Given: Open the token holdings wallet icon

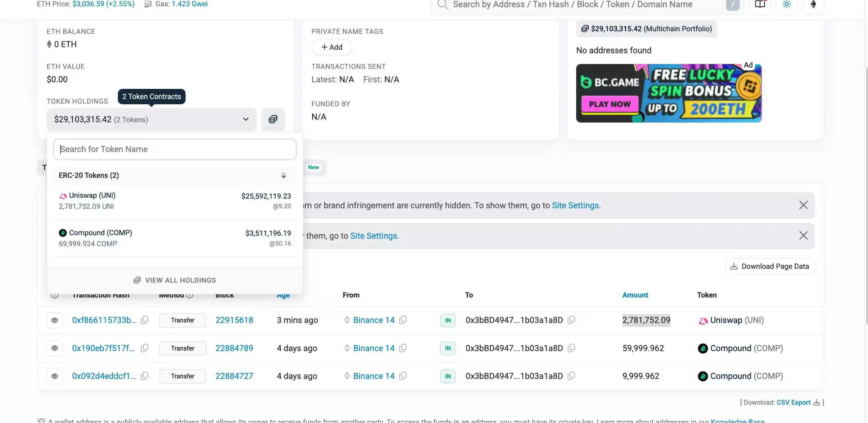Looking at the screenshot, I should (273, 119).
